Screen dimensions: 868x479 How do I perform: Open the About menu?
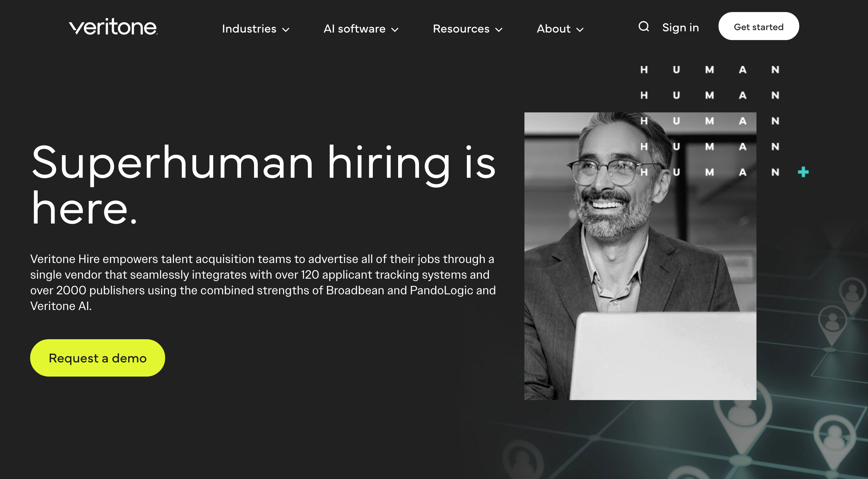[x=560, y=29]
